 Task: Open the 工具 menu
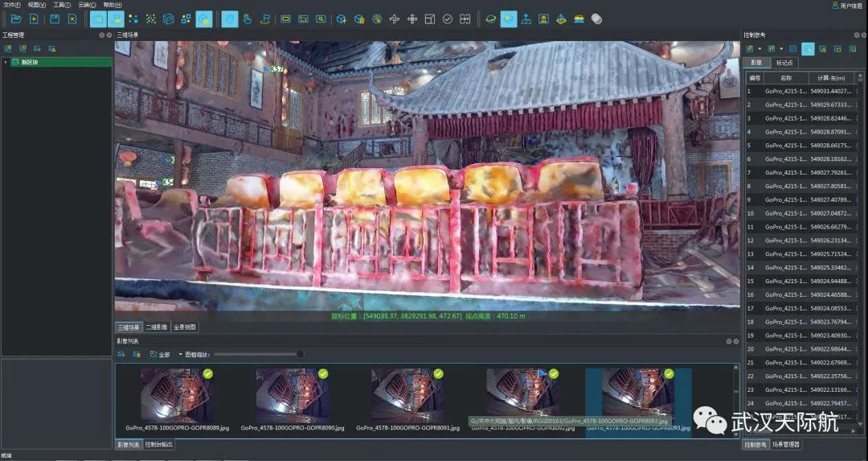pyautogui.click(x=61, y=5)
